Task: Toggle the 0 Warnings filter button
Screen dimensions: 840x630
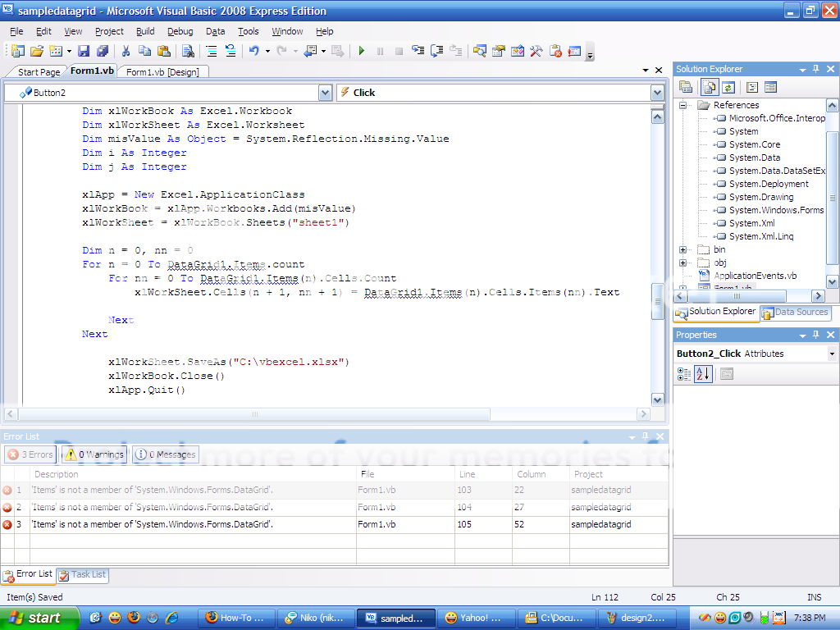Action: [94, 454]
